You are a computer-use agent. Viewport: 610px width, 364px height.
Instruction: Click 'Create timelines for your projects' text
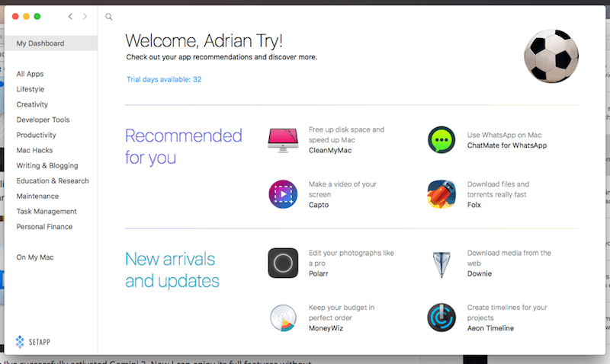pos(507,312)
